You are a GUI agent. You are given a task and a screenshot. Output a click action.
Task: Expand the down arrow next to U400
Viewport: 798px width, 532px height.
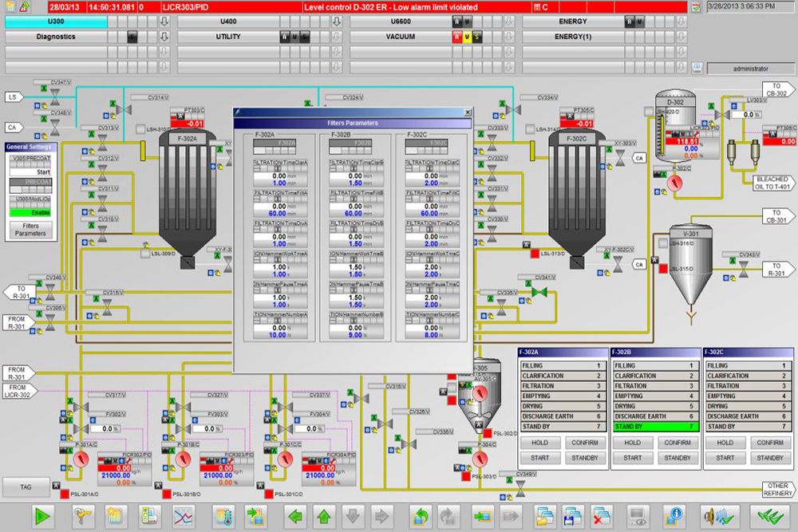337,22
